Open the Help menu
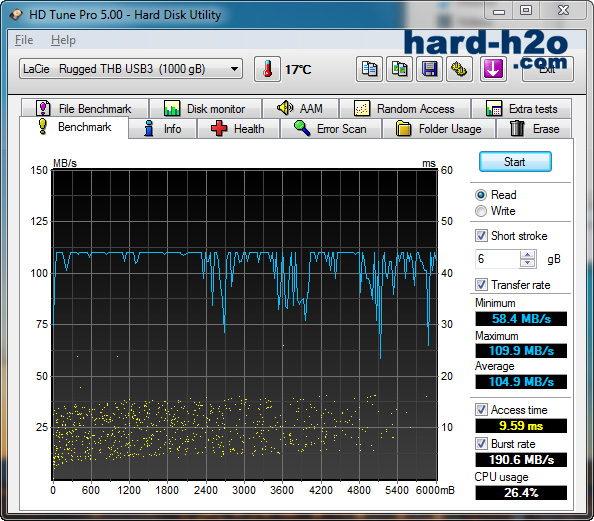The height and width of the screenshot is (521, 594). (63, 40)
